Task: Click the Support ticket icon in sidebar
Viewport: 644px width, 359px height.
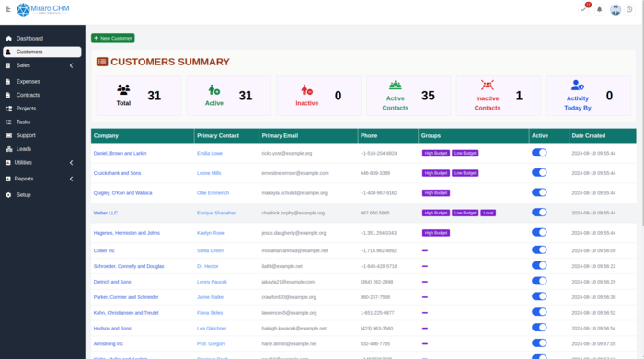Action: tap(8, 135)
